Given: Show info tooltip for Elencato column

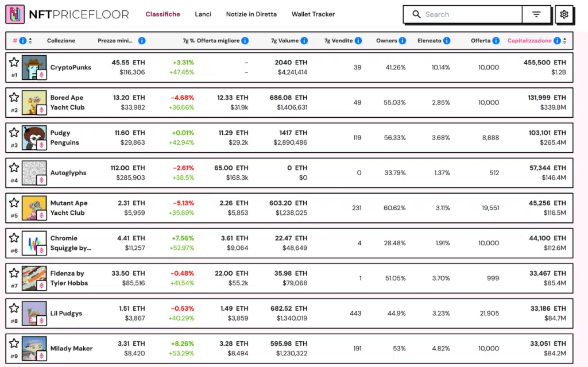Looking at the screenshot, I should (447, 41).
